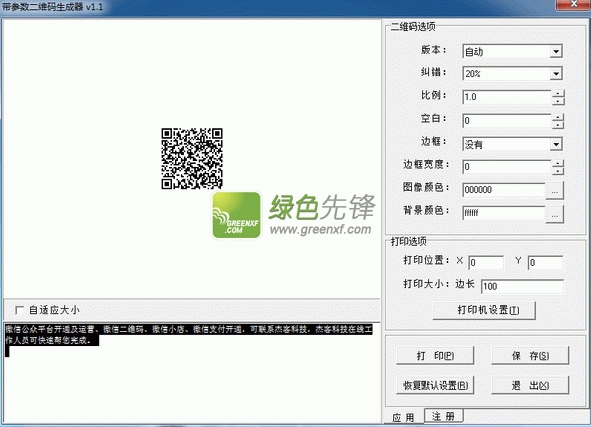This screenshot has width=591, height=427.
Task: Switch to the 注册 tab
Action: click(x=443, y=416)
